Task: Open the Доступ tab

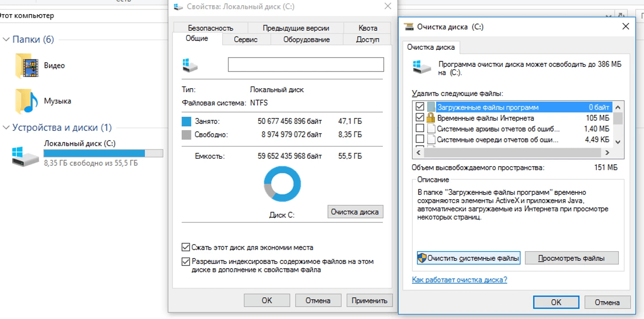Action: coord(367,39)
